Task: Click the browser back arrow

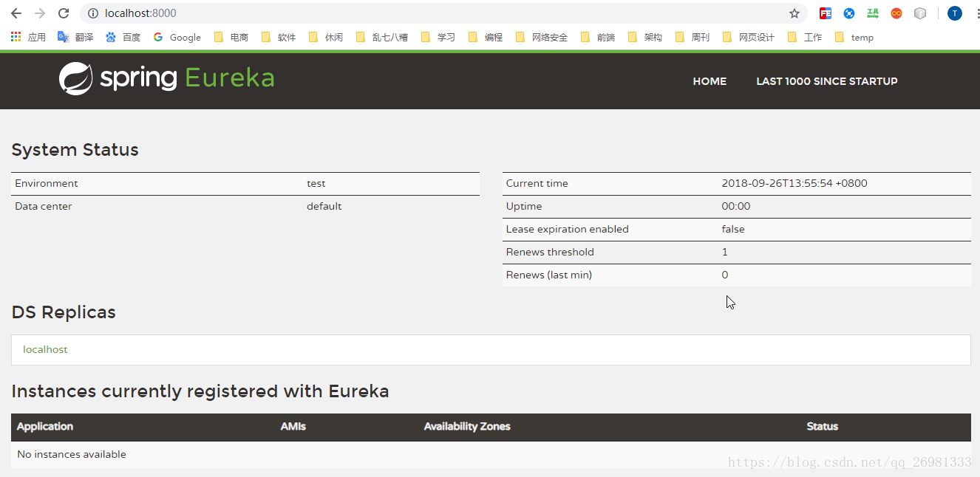Action: [x=16, y=13]
